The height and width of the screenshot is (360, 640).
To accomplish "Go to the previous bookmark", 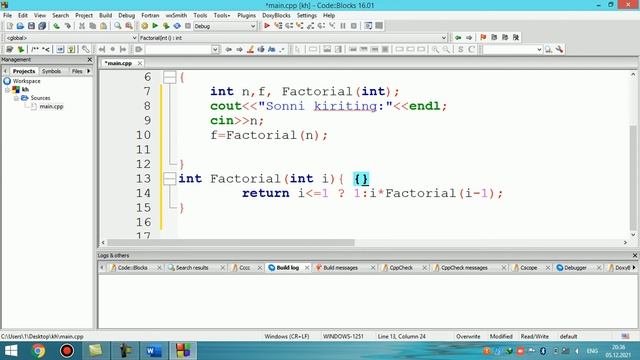I will [x=494, y=38].
